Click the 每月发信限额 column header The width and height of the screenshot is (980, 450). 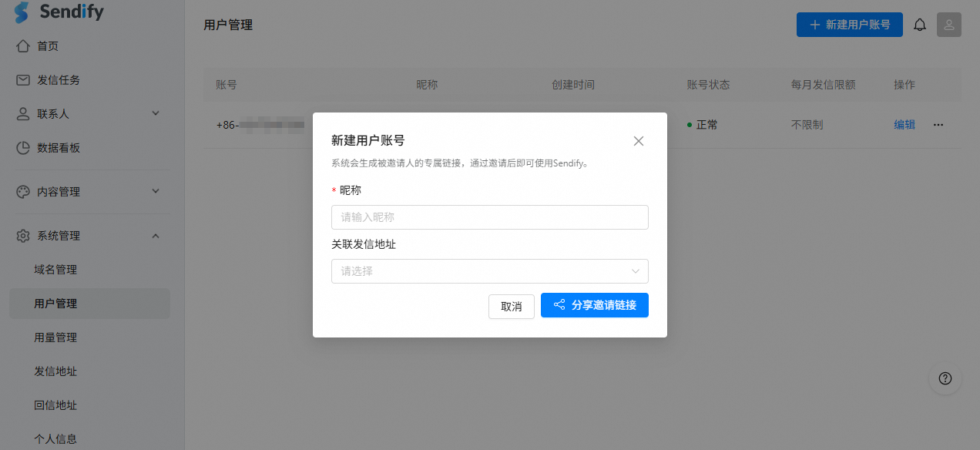(x=823, y=85)
